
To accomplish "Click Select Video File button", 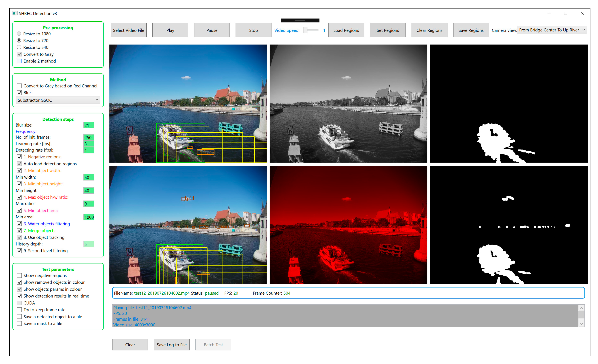I will pos(128,30).
